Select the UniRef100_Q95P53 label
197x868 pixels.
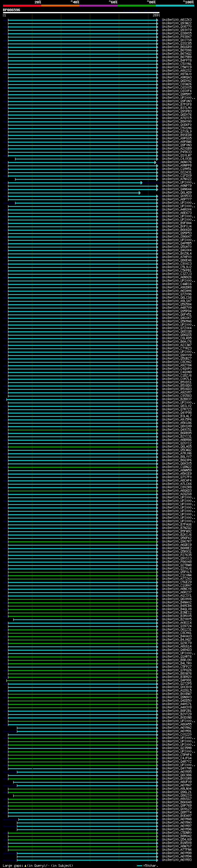(x=177, y=233)
